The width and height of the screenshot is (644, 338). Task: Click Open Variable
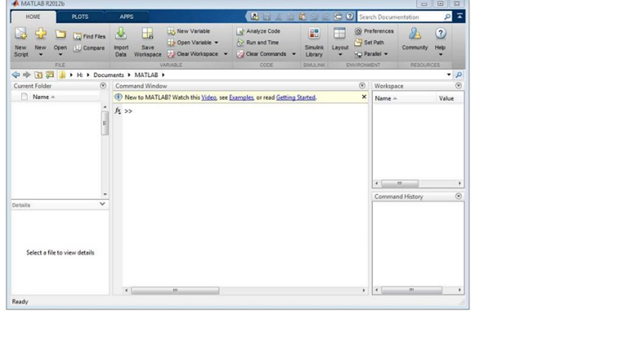click(x=190, y=42)
